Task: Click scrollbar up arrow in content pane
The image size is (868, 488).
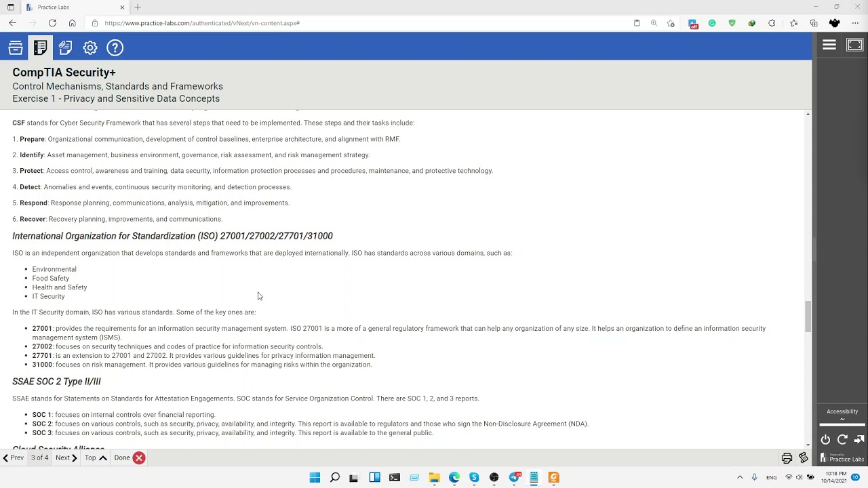Action: pos(808,114)
